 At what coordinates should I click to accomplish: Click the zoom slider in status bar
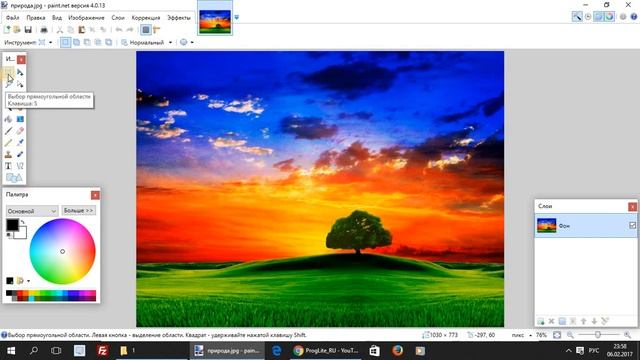point(598,335)
